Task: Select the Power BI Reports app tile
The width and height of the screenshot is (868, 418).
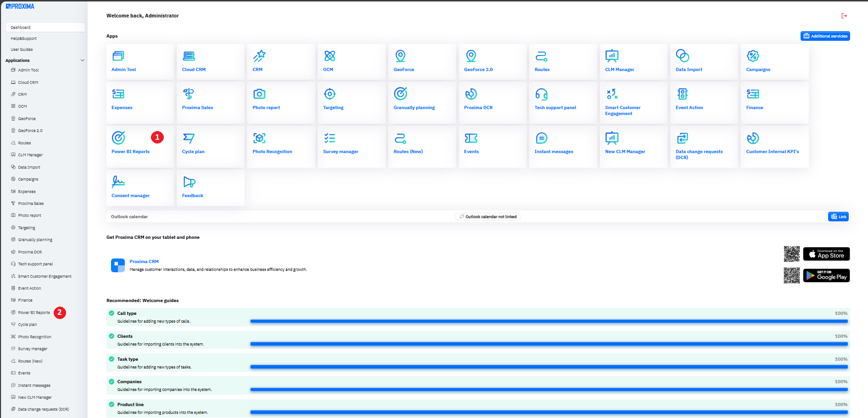Action: click(x=133, y=146)
